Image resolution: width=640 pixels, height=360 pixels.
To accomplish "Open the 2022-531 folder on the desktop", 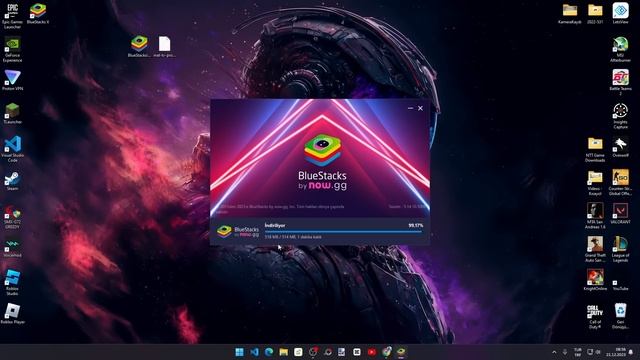I will [595, 13].
